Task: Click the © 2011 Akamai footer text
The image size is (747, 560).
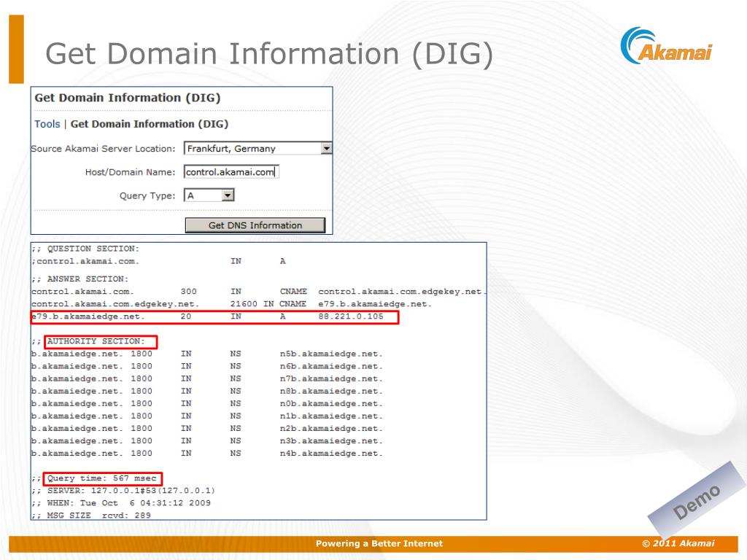Action: click(678, 543)
